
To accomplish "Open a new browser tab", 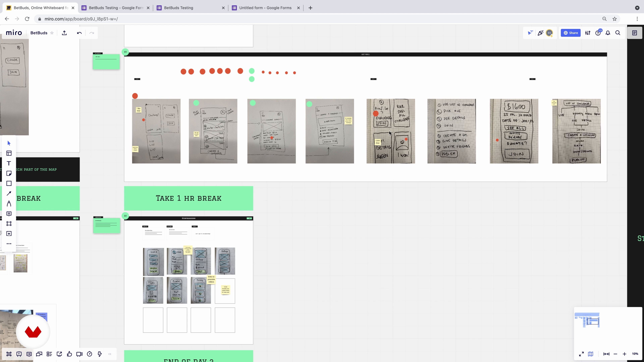I will pos(310,8).
